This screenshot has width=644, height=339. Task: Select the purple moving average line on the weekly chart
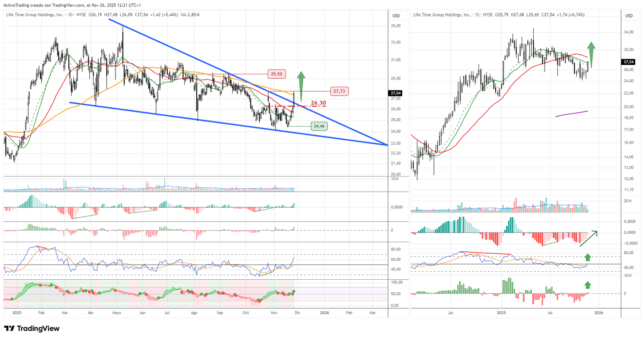(572, 114)
